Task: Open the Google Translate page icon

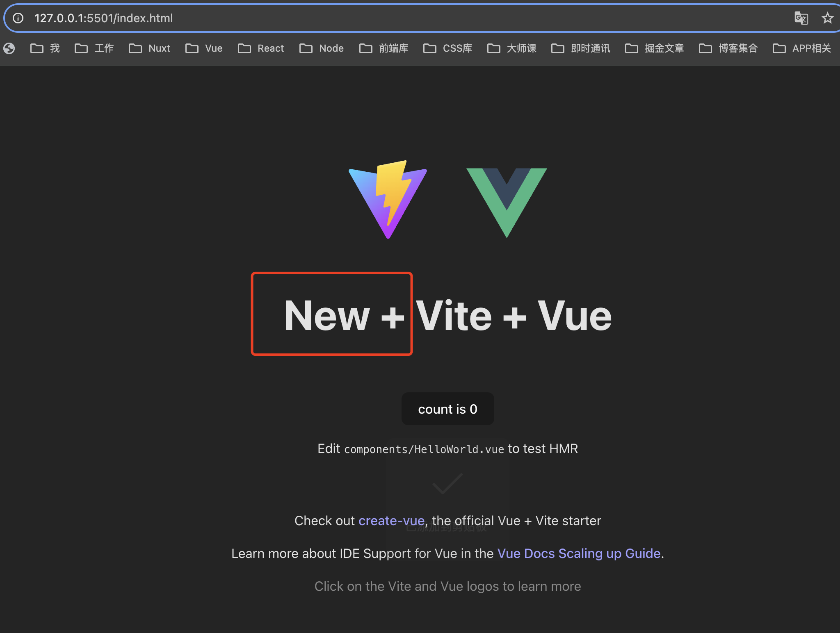Action: coord(801,18)
